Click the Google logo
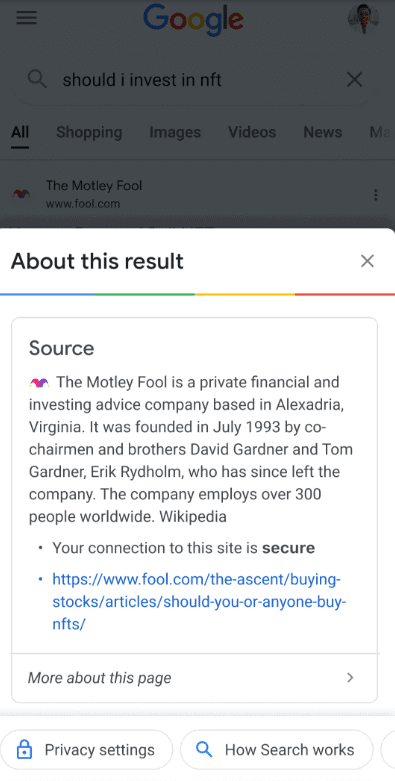 pos(193,20)
